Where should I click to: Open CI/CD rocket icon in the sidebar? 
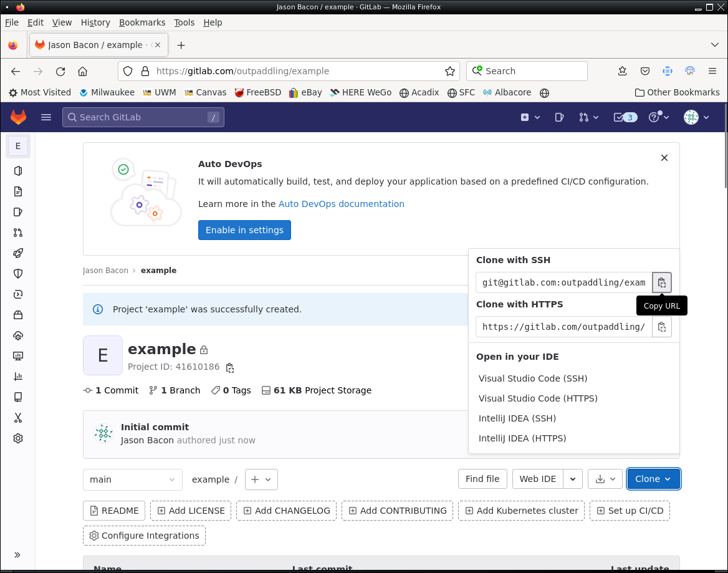(18, 253)
